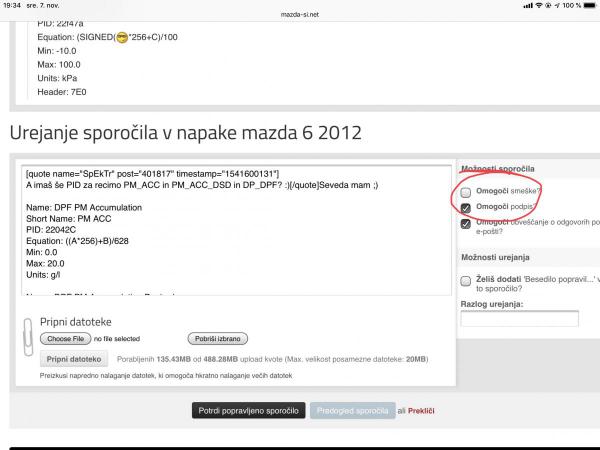
Task: Click 'PID: 22042C' line in editor
Action: tap(51, 230)
